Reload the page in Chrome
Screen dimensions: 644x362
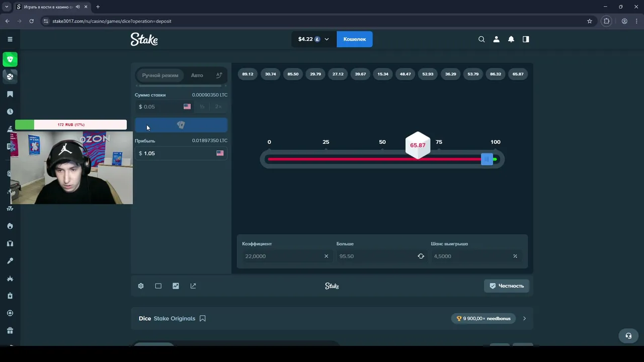(31, 21)
